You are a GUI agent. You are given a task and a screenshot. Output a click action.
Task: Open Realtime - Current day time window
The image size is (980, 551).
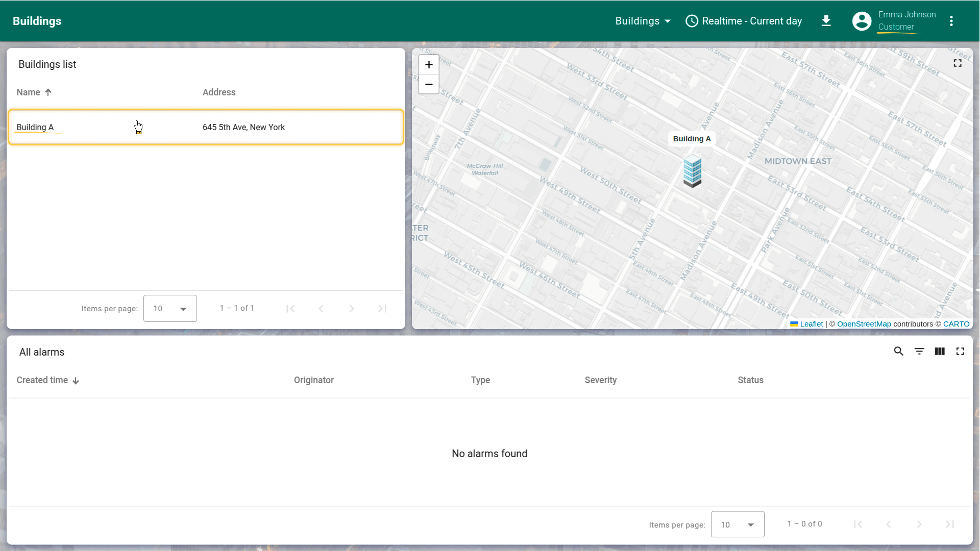pos(744,21)
